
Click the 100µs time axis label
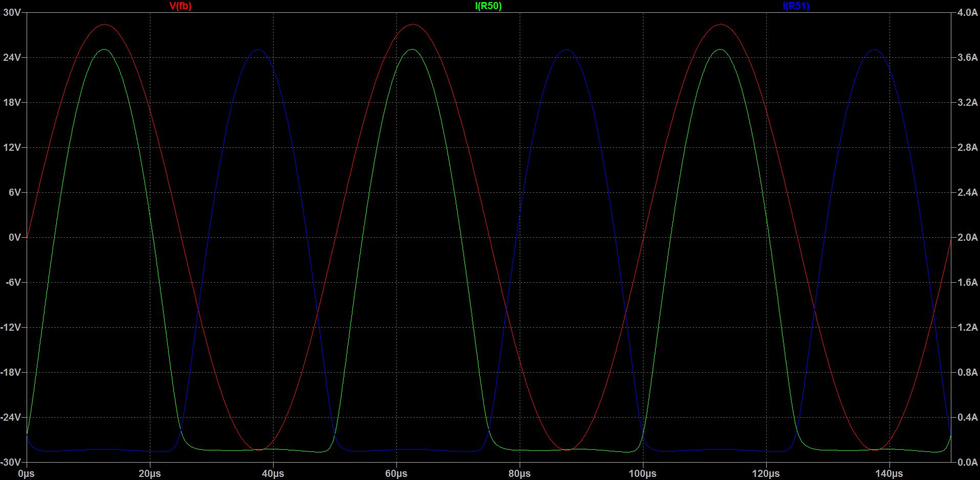[643, 474]
